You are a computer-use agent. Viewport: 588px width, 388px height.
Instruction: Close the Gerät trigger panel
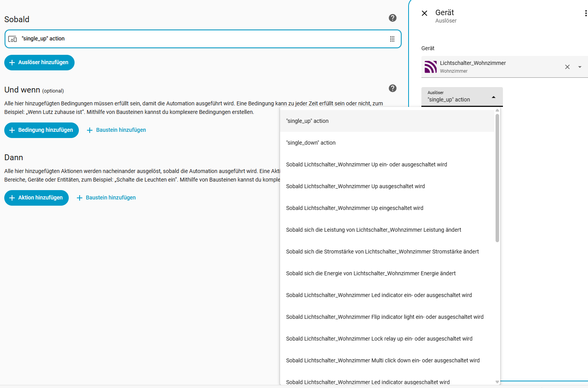pos(424,13)
